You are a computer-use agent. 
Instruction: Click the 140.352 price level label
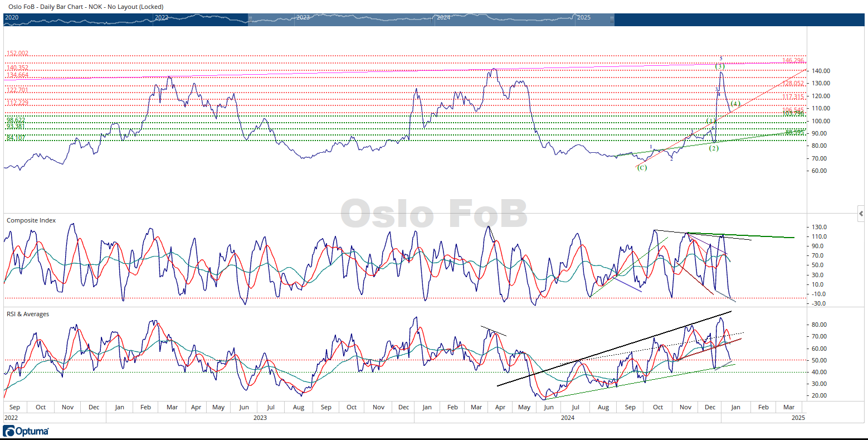tap(17, 68)
